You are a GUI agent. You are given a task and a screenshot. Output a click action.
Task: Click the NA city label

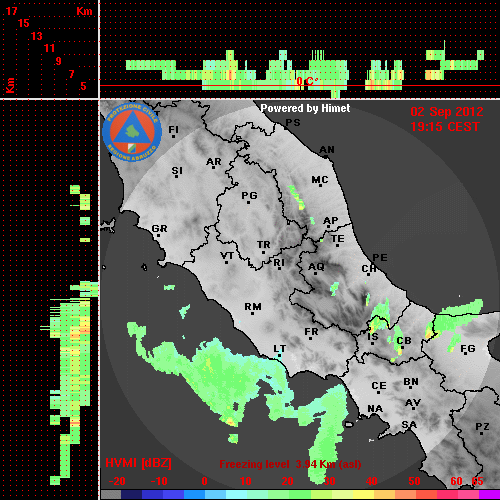click(x=375, y=409)
